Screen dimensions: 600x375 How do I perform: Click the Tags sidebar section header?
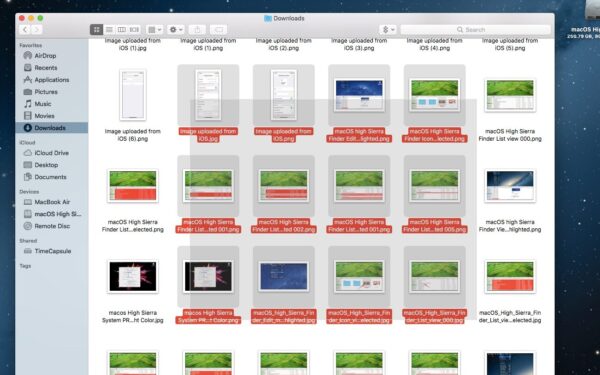[25, 266]
